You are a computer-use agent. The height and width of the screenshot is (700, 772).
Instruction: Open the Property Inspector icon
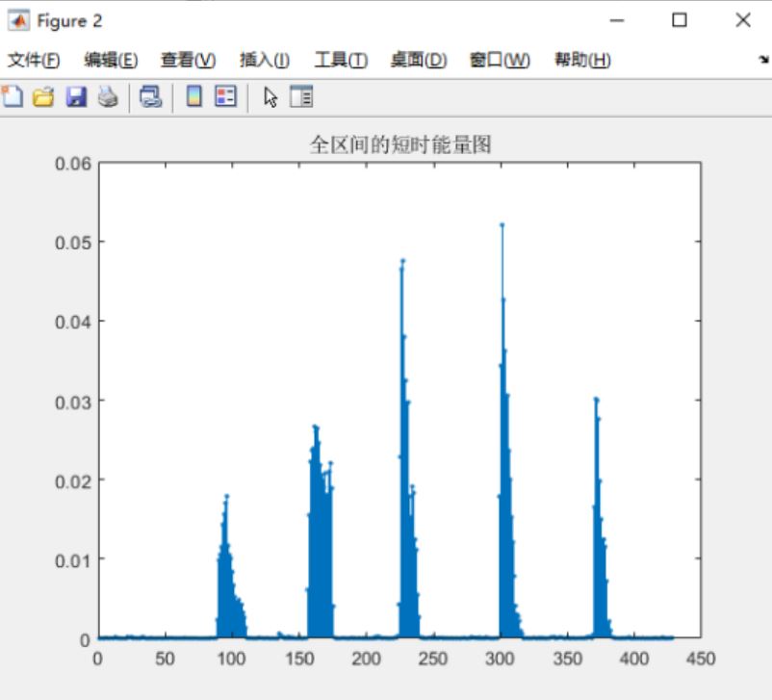point(301,96)
